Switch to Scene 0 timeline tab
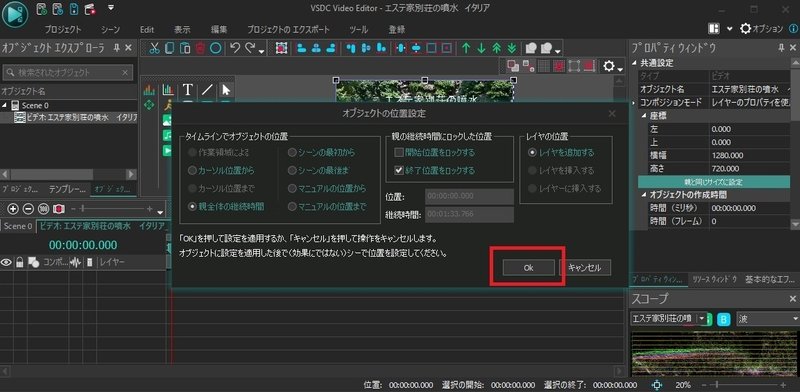This screenshot has width=800, height=392. click(18, 226)
